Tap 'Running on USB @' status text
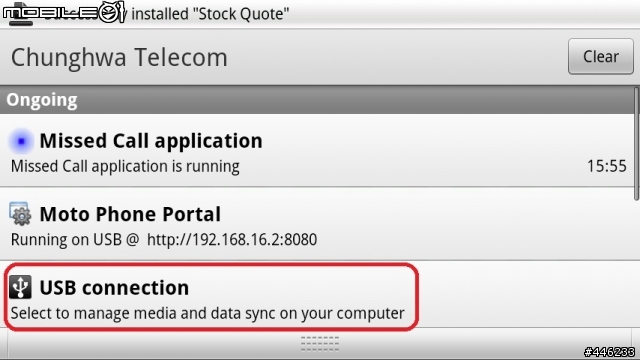Screen dimensions: 640x360 75,240
